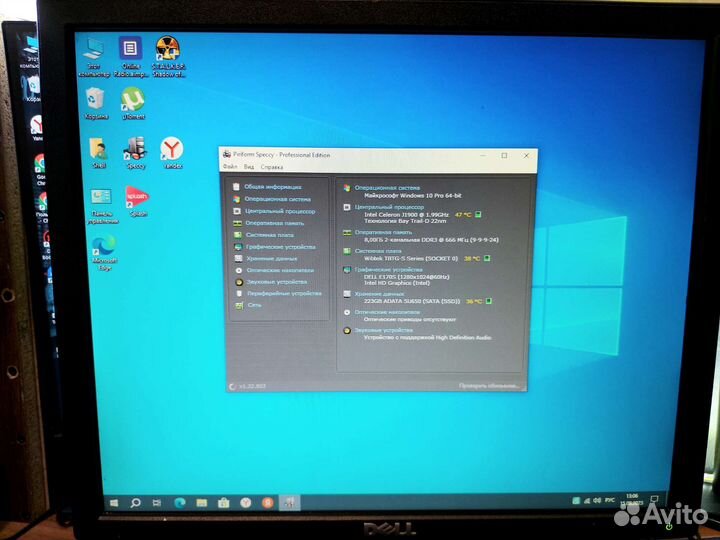Screen dimensions: 720x540
Task: Launch the uTorrent desktop shortcut
Action: [133, 101]
